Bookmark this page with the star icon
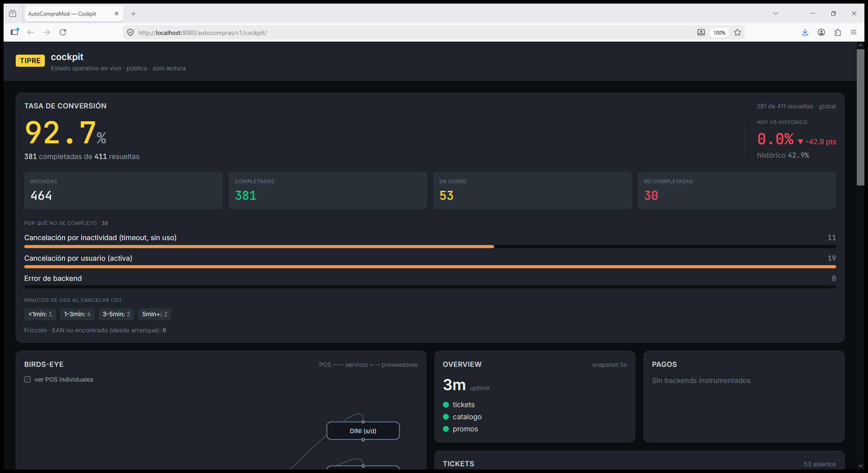This screenshot has height=473, width=868. [x=738, y=32]
